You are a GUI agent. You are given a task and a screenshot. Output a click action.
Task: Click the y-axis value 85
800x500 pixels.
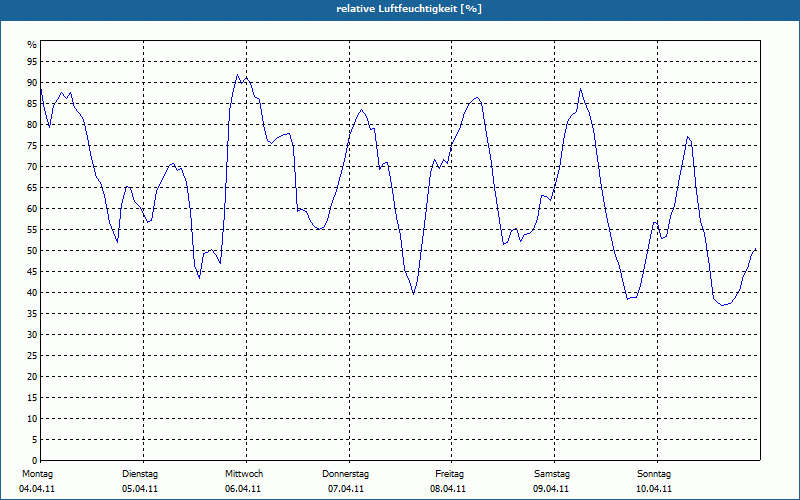point(32,104)
